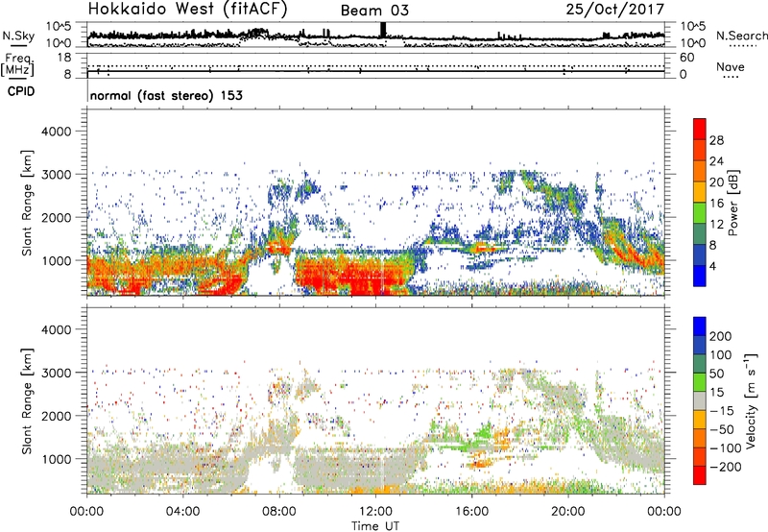Click the velocity colorbar value -50

point(722,429)
